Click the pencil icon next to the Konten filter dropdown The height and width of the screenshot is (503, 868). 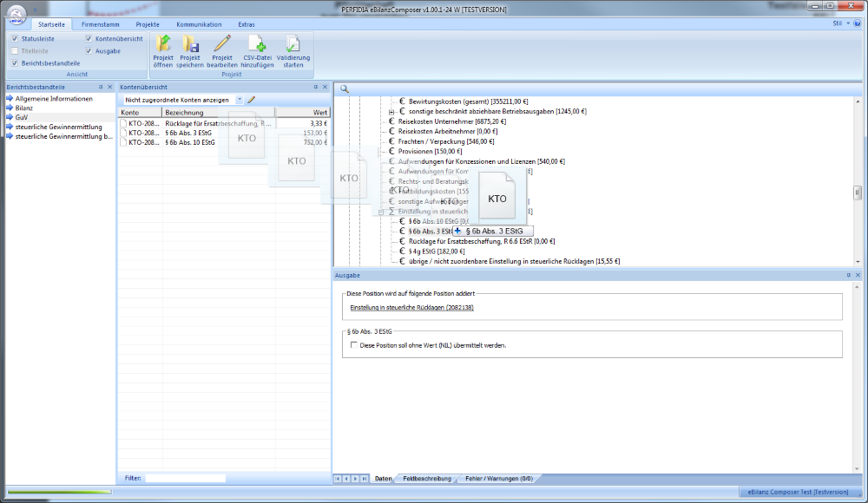coord(252,100)
